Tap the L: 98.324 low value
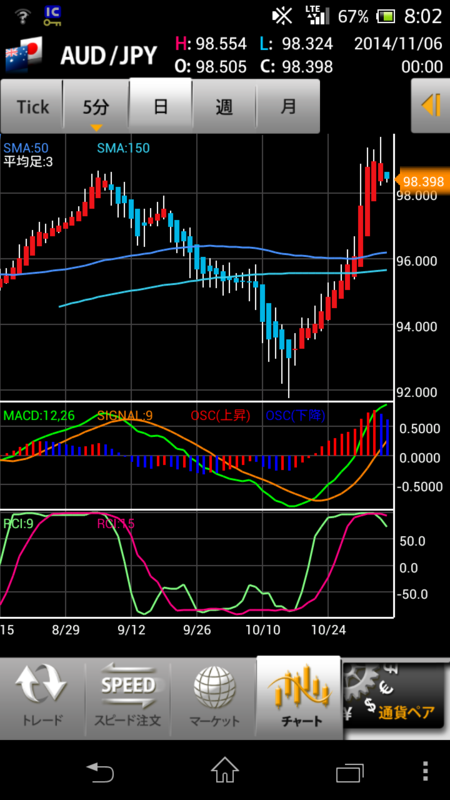 (296, 44)
